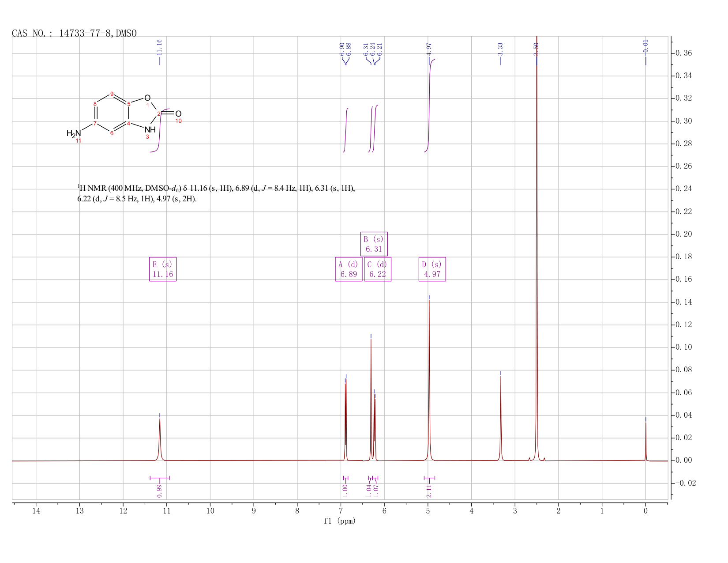
Task: Select the D (s) 4.97 multiplet box
Action: 432,269
